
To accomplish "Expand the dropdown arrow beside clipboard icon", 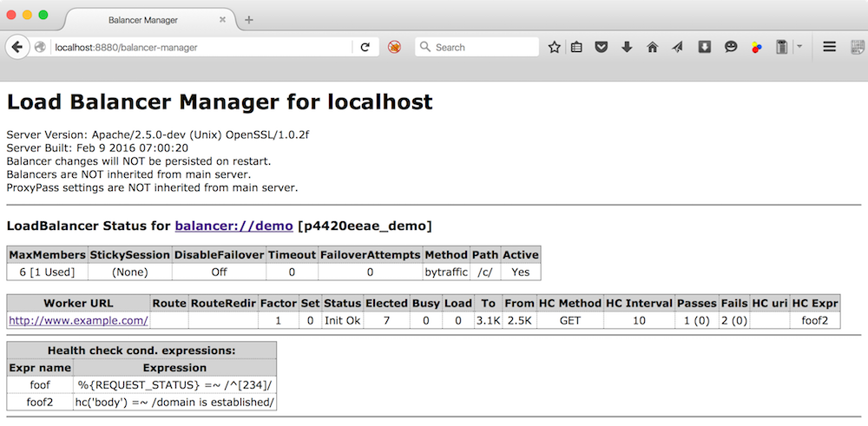I will [799, 47].
